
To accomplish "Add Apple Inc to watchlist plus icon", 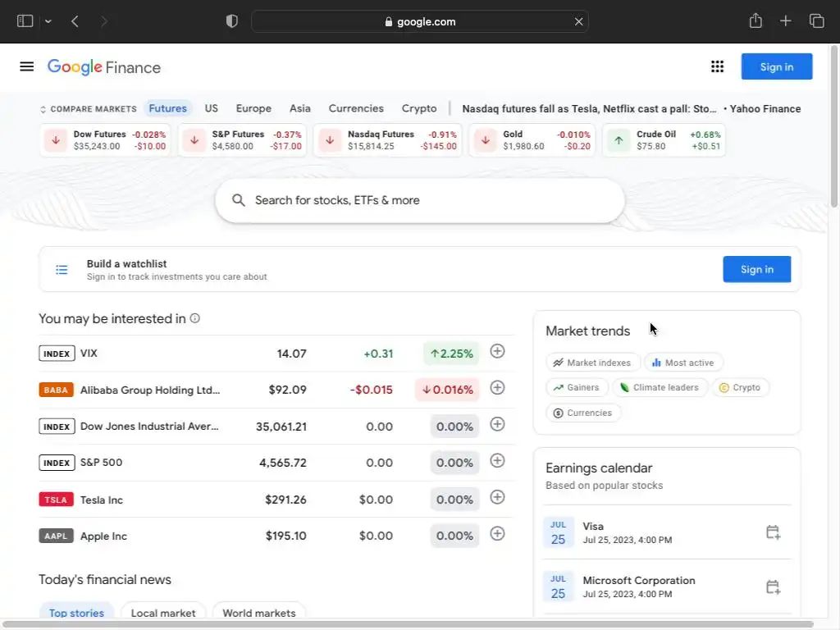I will 497,533.
